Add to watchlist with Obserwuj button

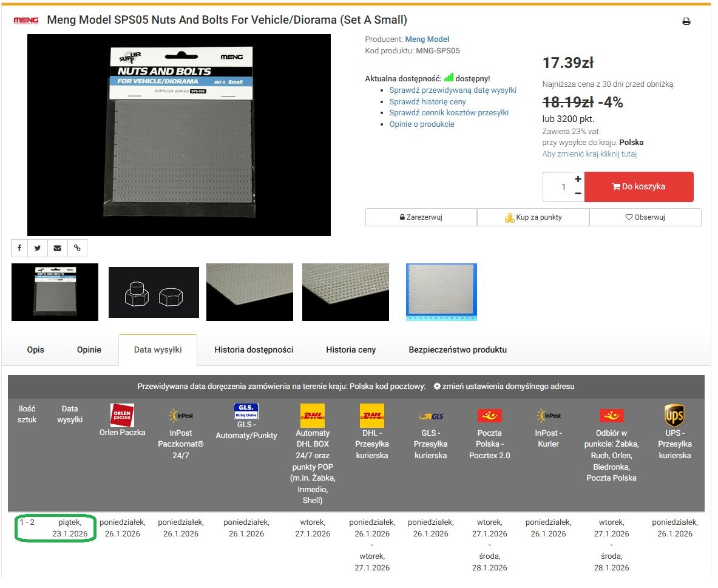[645, 217]
